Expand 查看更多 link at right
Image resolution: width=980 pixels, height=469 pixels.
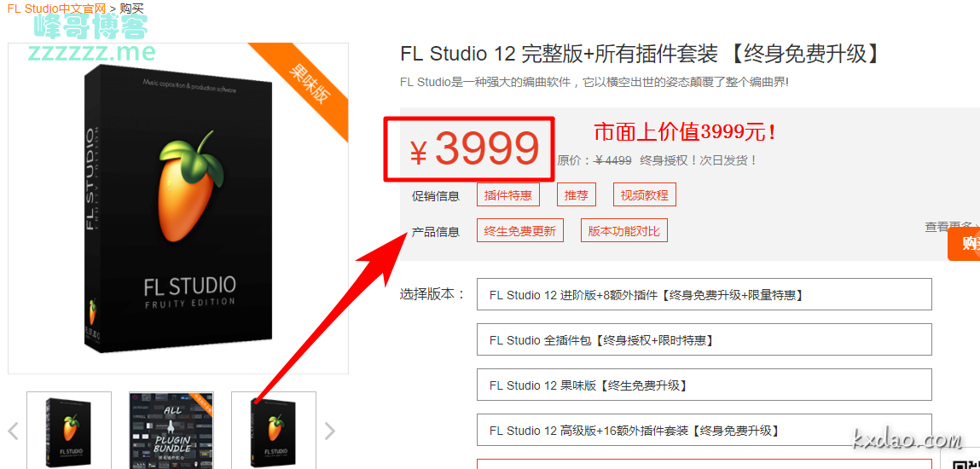point(951,227)
